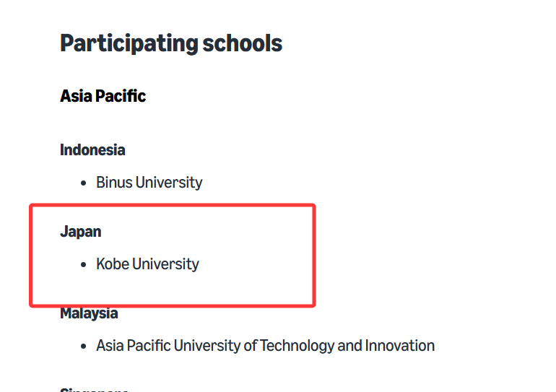This screenshot has width=556, height=392.
Task: Click the word "Participating" in the title
Action: (x=129, y=44)
